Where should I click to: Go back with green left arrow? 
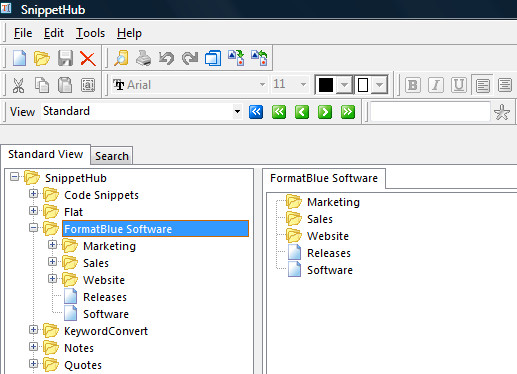(302, 112)
